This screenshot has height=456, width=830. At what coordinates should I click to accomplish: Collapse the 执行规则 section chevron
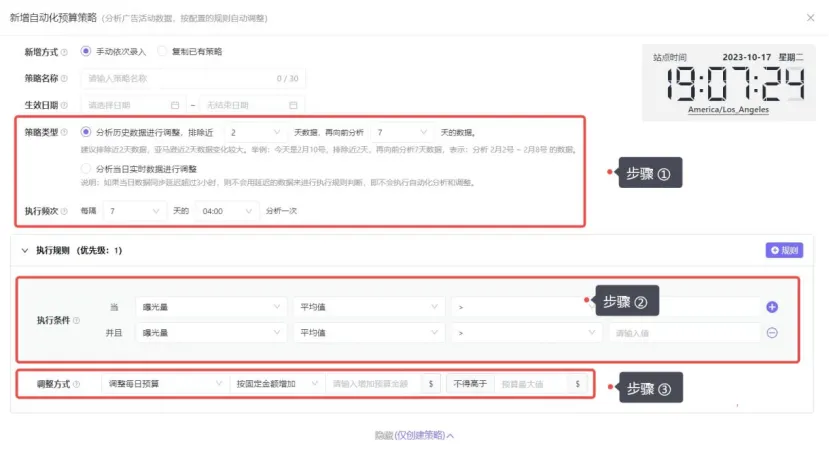(x=24, y=251)
